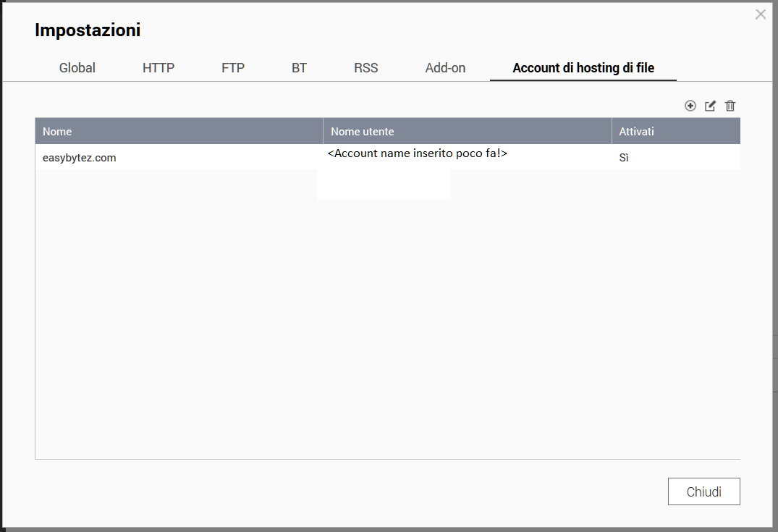Select the easybytez.com account row
Screen dimensions: 778x532
80,157
